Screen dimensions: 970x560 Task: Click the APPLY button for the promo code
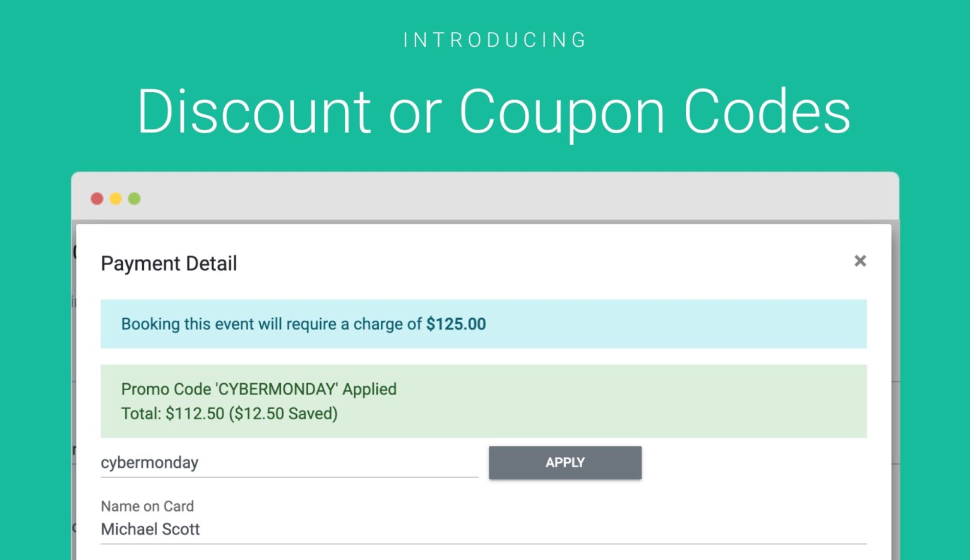click(x=565, y=462)
